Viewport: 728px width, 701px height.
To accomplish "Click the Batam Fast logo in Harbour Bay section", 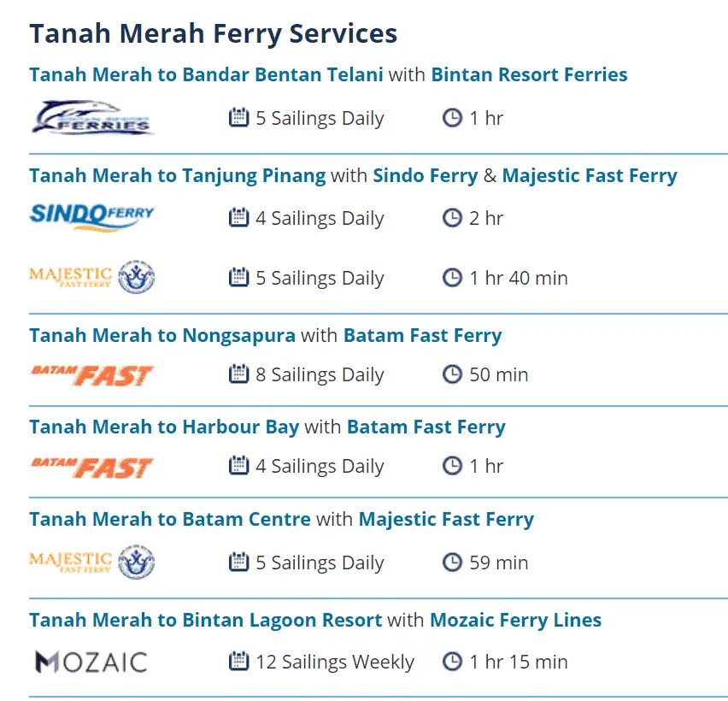I will click(91, 468).
